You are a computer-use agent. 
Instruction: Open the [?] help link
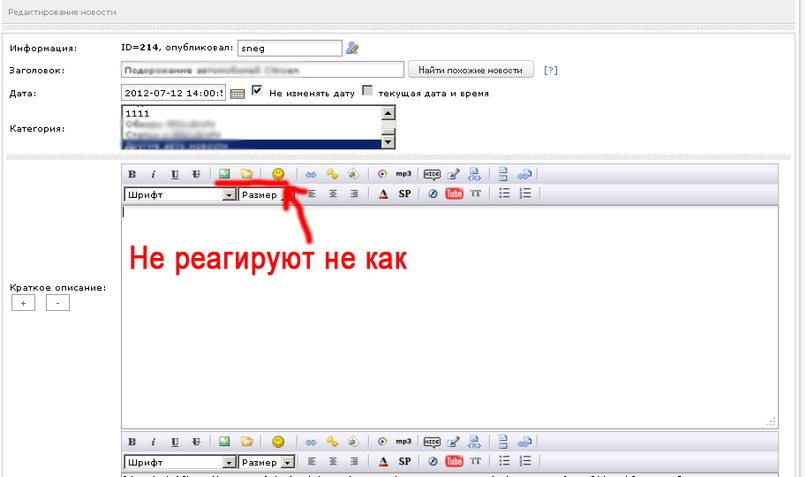551,70
